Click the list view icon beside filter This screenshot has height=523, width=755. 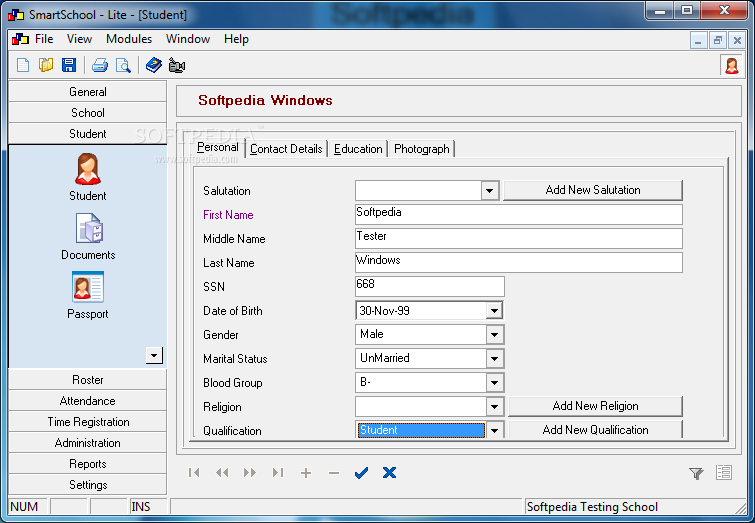pos(724,472)
